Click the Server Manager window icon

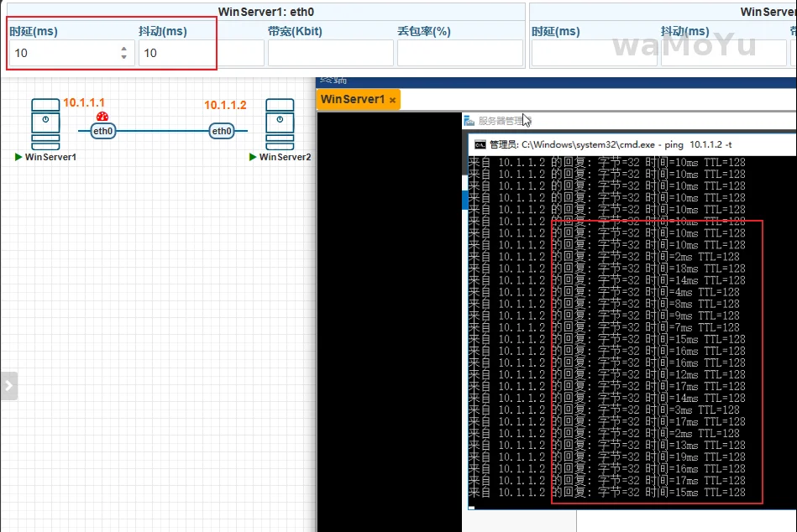(x=470, y=120)
